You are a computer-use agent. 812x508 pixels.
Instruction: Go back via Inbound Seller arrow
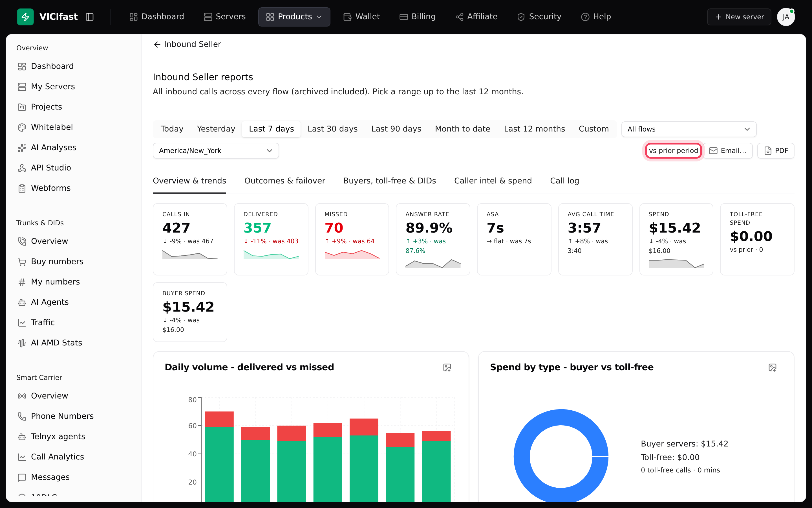tap(187, 44)
